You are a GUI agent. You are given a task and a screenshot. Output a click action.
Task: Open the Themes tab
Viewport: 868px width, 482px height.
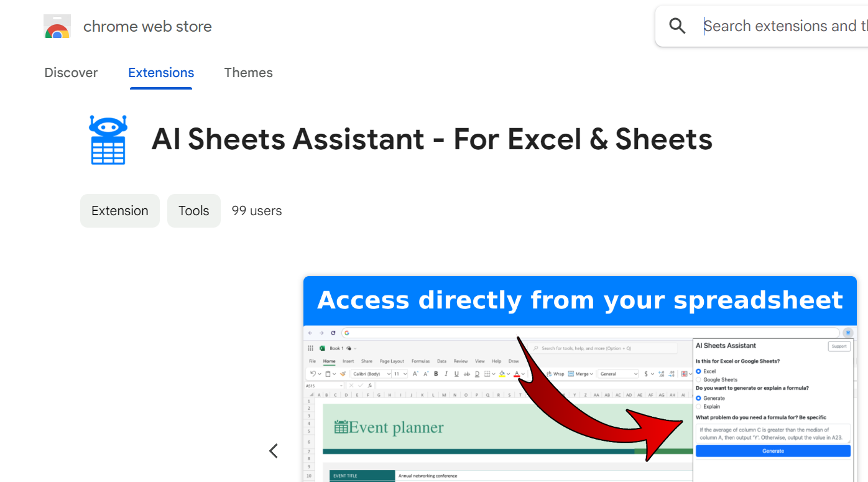pos(248,73)
